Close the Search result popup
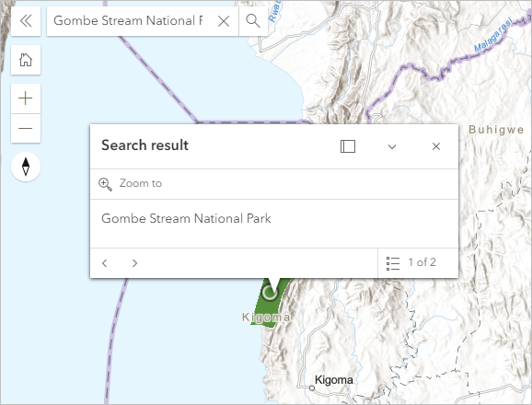The width and height of the screenshot is (532, 405). 436,146
